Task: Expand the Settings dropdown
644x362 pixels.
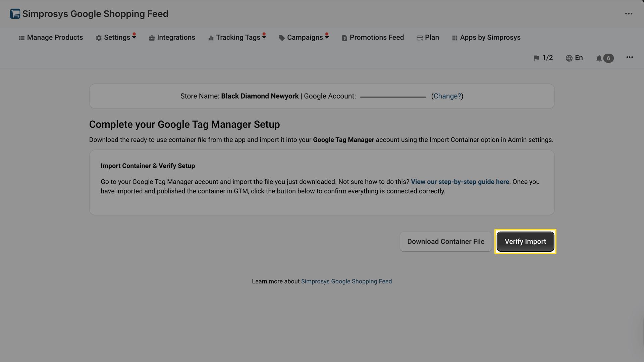Action: click(134, 37)
